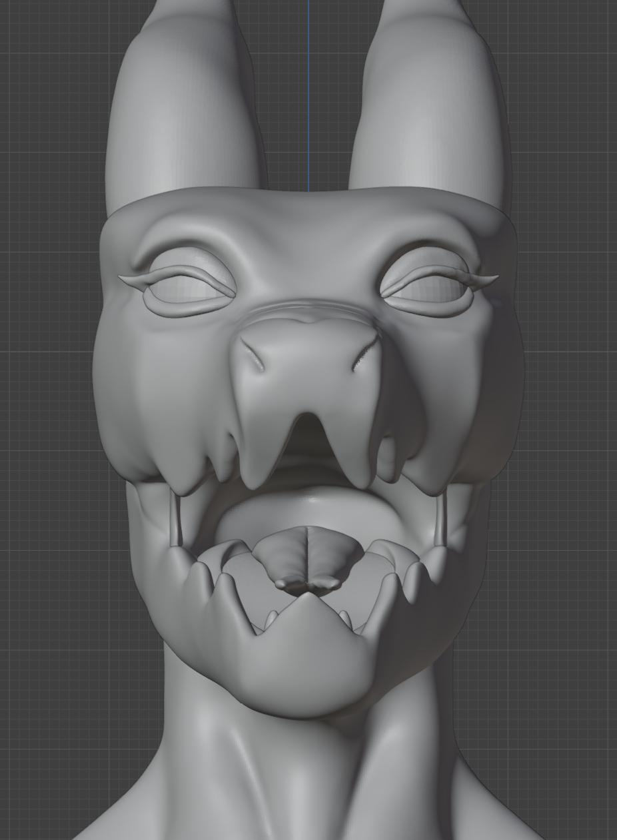Click the nostril slit on the left
Screen dimensions: 617x840
253,356
